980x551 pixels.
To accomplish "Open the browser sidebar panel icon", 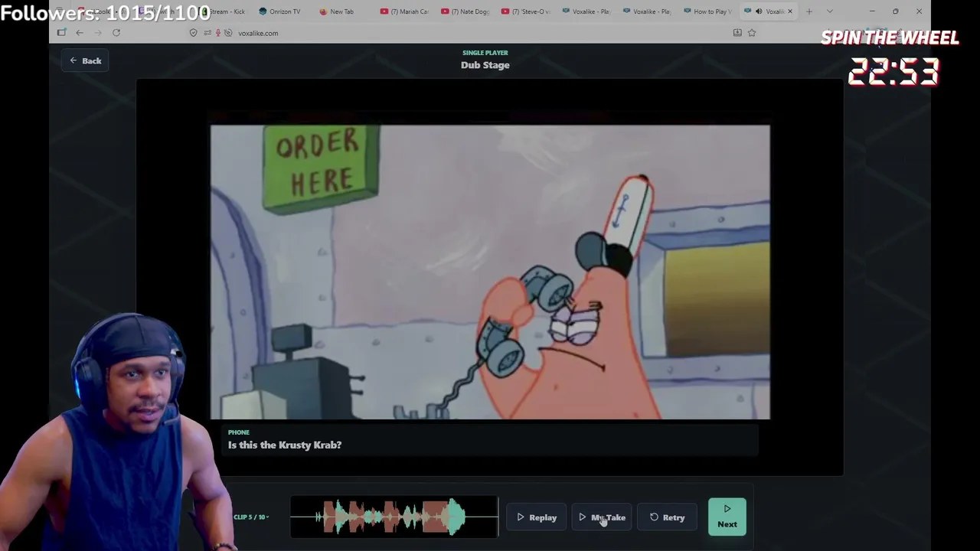I will [61, 33].
